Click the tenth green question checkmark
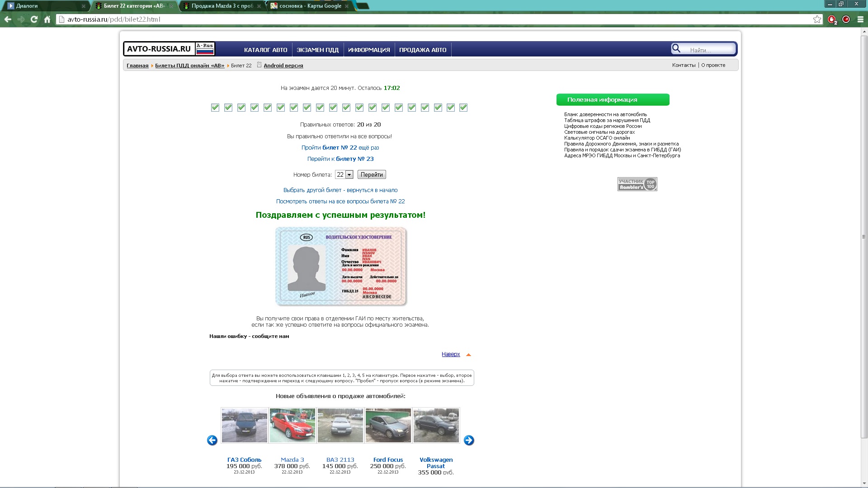This screenshot has width=868, height=488. tap(333, 108)
